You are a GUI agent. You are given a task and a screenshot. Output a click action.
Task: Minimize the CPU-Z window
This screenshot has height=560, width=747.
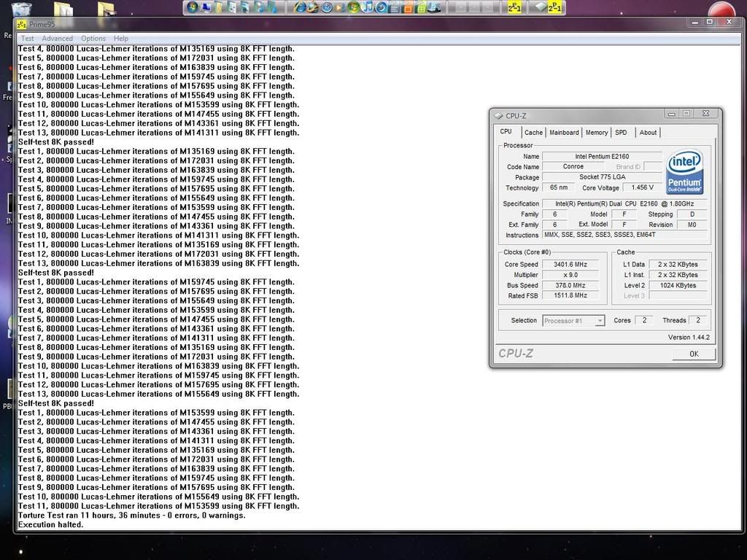coord(671,114)
